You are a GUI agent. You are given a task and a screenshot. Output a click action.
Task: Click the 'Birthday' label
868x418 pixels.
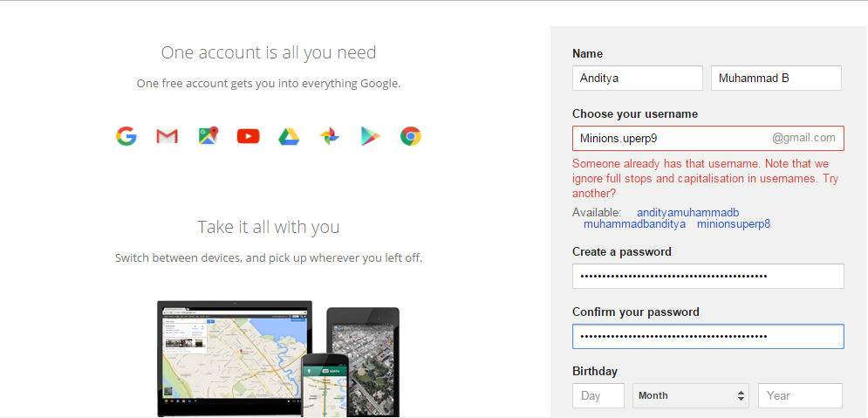coord(595,372)
